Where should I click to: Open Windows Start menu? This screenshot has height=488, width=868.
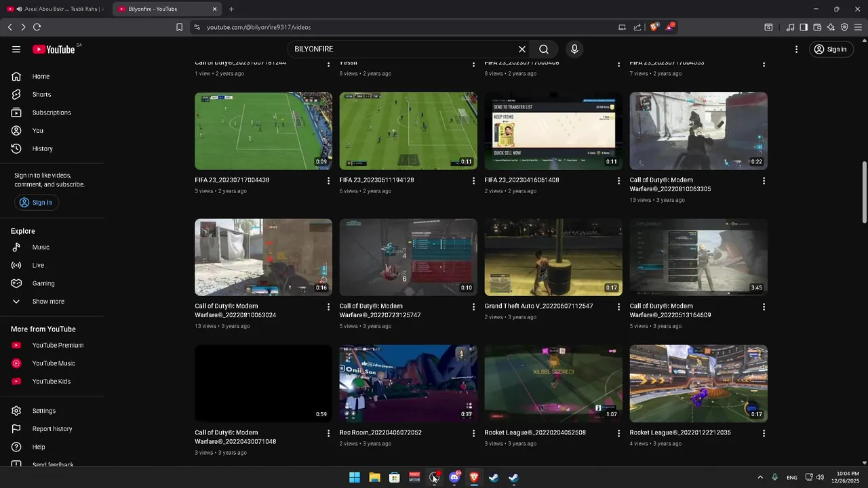point(355,478)
